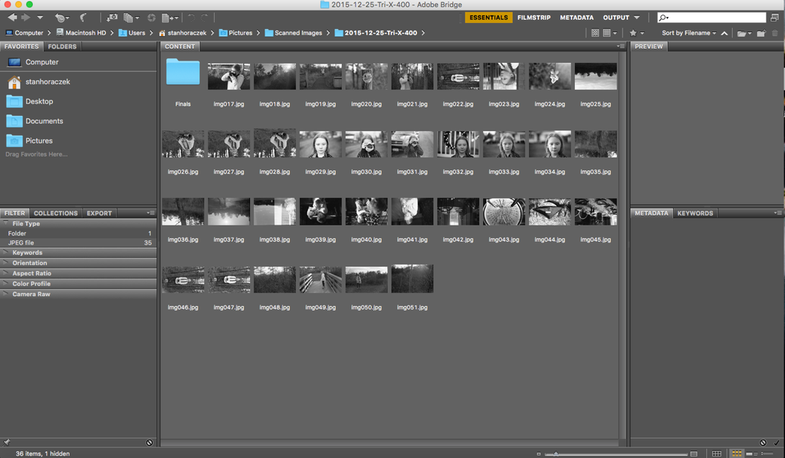
Task: Click the Get Photos from Camera icon
Action: [110, 18]
